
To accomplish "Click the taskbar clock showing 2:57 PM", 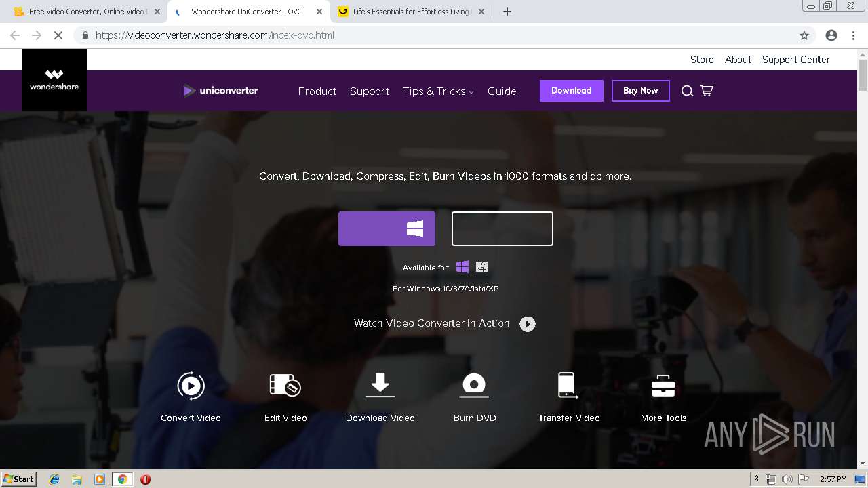I will click(833, 479).
